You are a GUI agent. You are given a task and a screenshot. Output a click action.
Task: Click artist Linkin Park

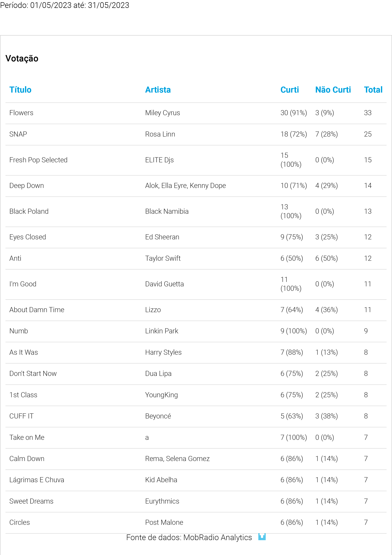point(162,331)
